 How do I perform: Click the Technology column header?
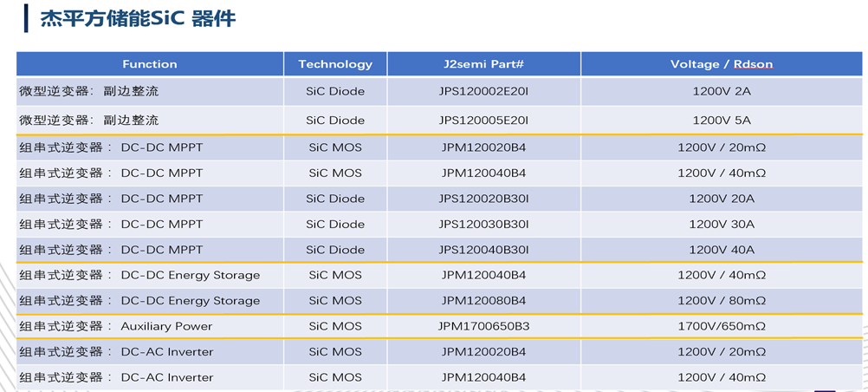[x=335, y=64]
